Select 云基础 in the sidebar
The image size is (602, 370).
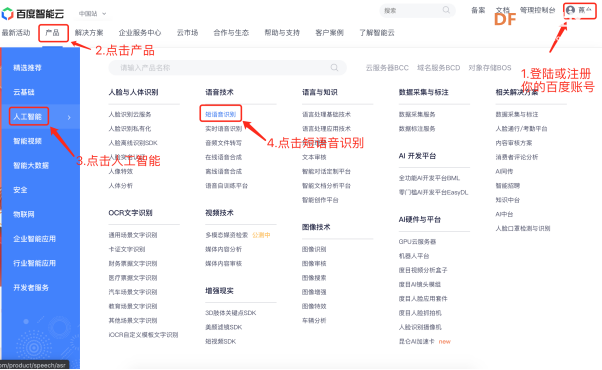tap(24, 92)
